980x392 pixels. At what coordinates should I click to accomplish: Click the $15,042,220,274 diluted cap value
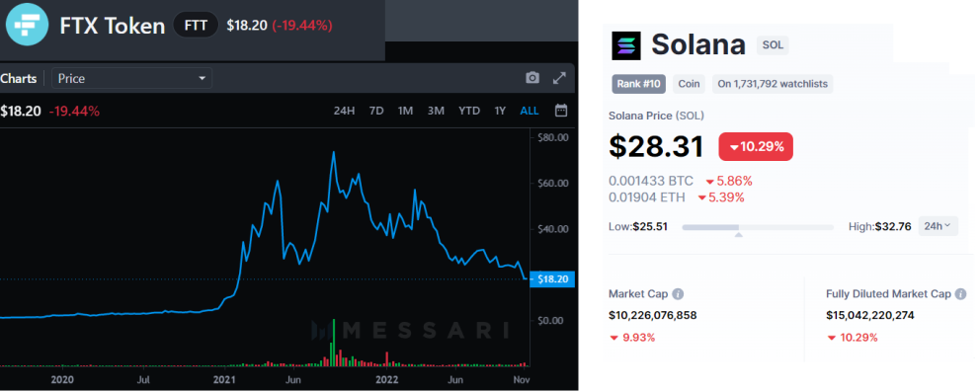click(870, 315)
